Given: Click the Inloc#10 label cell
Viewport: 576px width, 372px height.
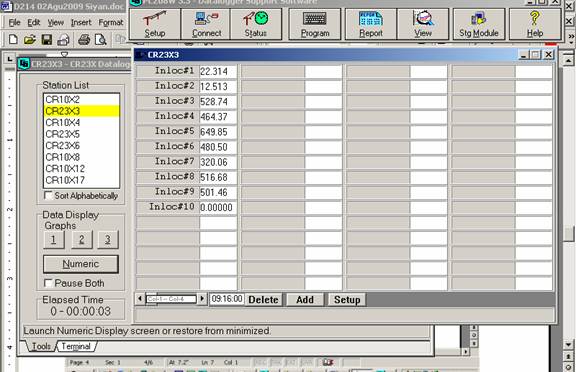Looking at the screenshot, I should [168, 207].
